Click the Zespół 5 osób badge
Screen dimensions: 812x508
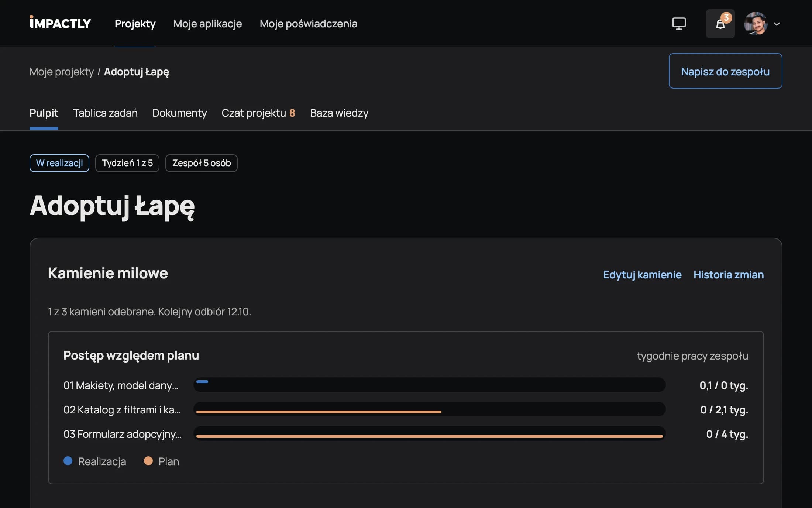[202, 163]
